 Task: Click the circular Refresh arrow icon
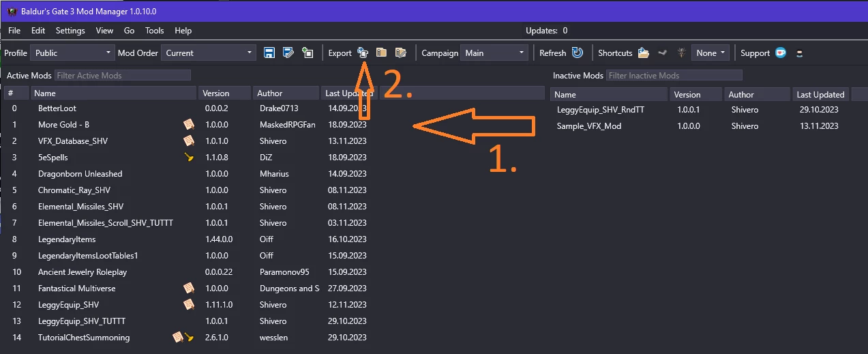pyautogui.click(x=578, y=53)
